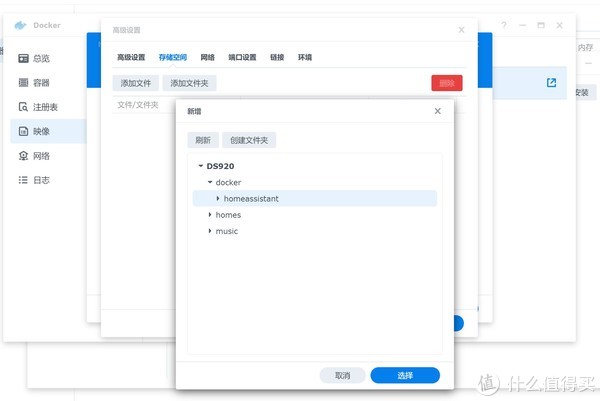Click the 内存 column header in Docker window
The width and height of the screenshot is (600, 401).
coord(585,47)
